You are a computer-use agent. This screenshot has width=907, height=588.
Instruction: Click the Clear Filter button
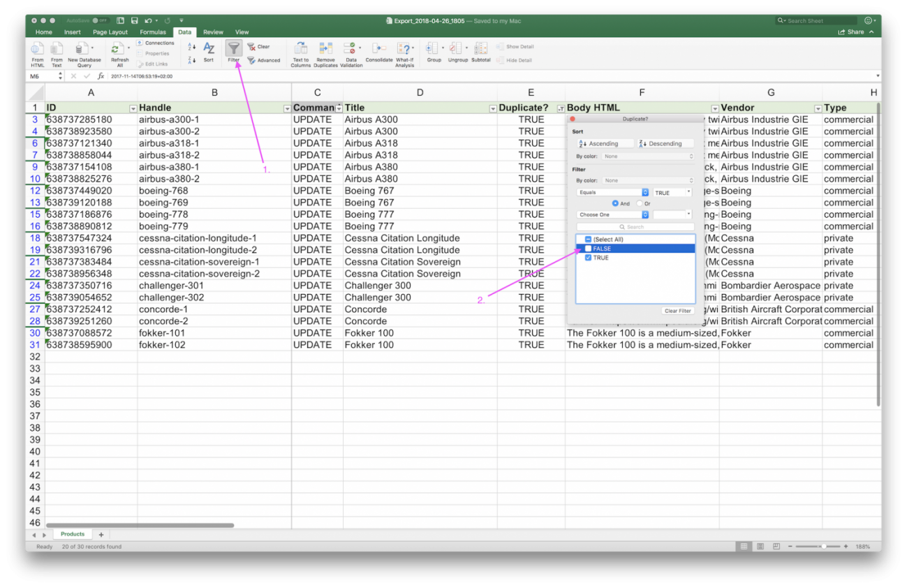tap(677, 310)
